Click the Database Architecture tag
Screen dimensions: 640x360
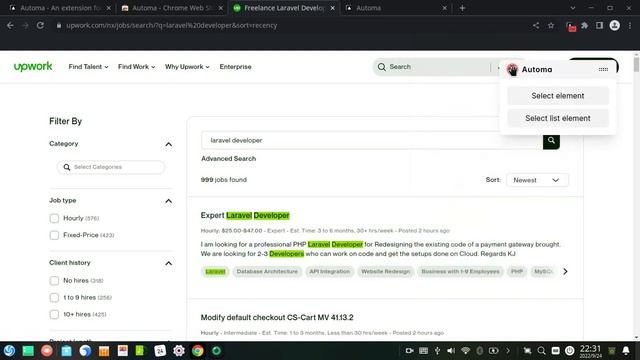pos(267,271)
